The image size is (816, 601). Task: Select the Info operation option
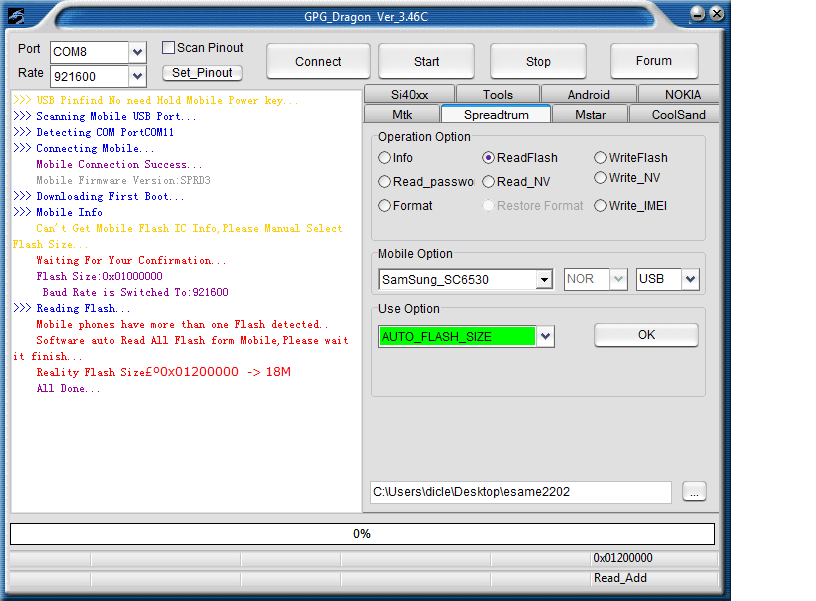385,157
